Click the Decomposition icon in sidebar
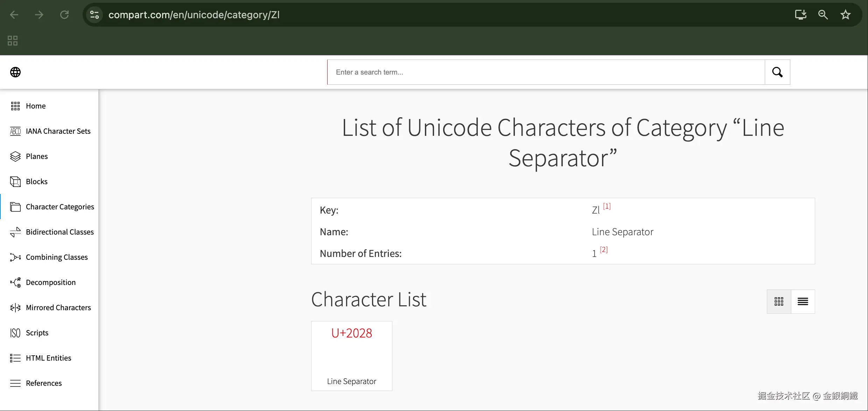Viewport: 868px width, 411px height. click(15, 282)
